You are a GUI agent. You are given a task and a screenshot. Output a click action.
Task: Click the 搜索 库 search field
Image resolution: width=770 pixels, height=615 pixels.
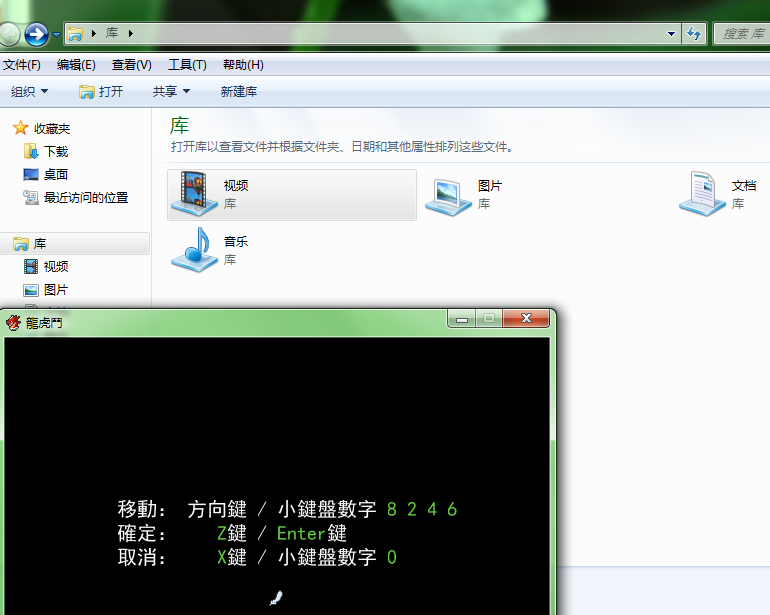742,33
